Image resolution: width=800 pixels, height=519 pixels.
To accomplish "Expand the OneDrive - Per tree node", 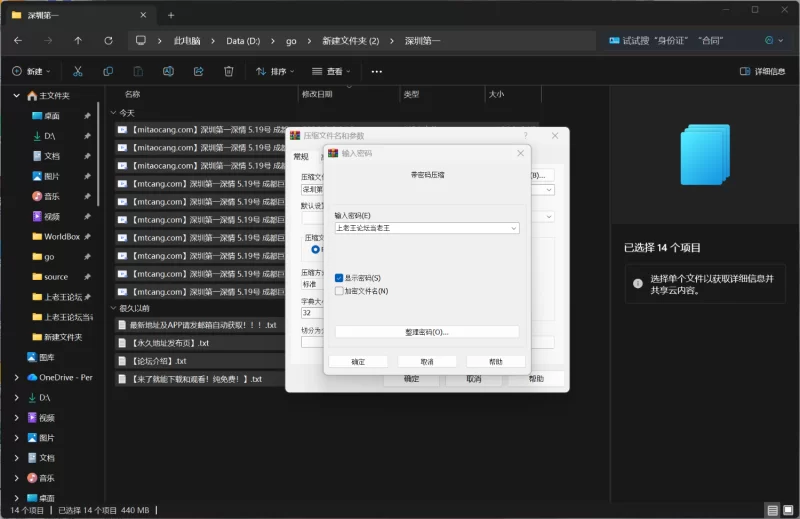I will tap(16, 378).
